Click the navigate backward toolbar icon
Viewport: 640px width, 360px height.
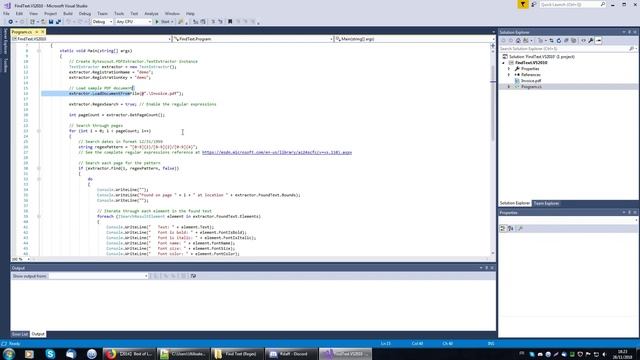click(x=11, y=22)
